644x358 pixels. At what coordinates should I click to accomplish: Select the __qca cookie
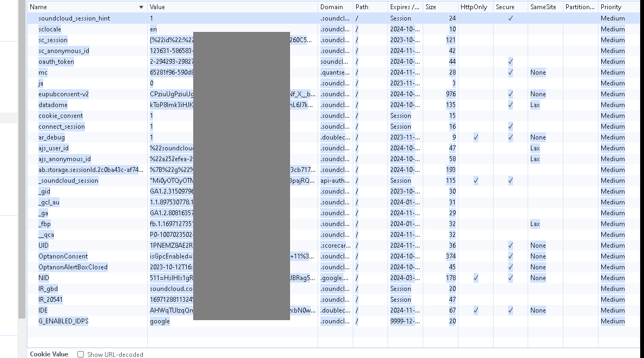click(x=46, y=235)
